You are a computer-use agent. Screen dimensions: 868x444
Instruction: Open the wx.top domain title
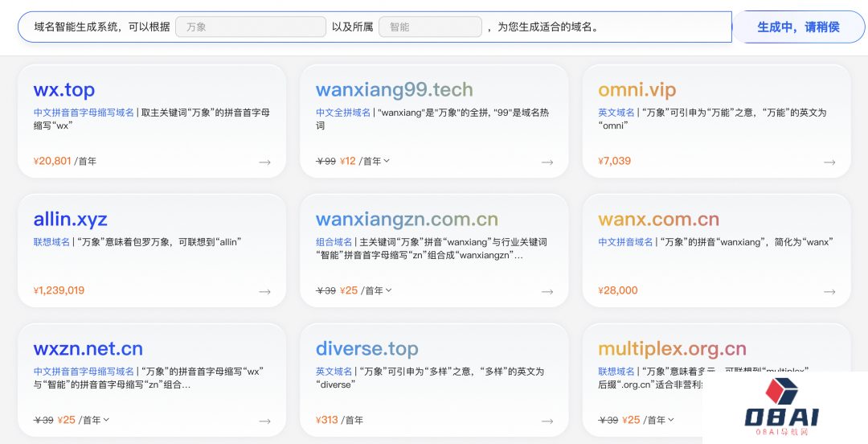point(64,90)
